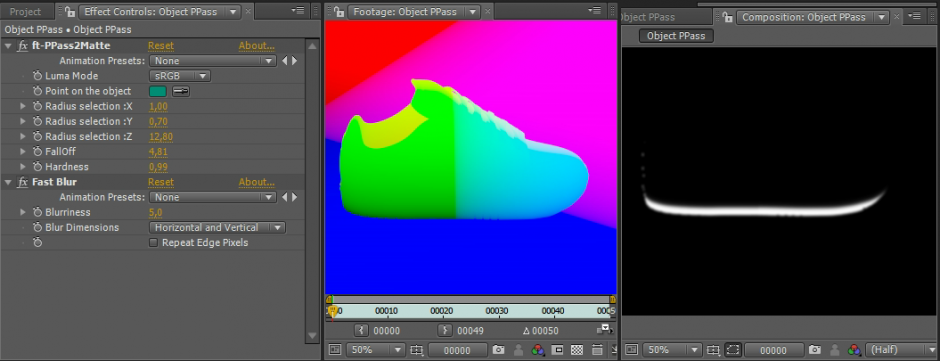Toggle transparency grid in the Footage panel
This screenshot has width=940, height=361.
click(x=577, y=350)
